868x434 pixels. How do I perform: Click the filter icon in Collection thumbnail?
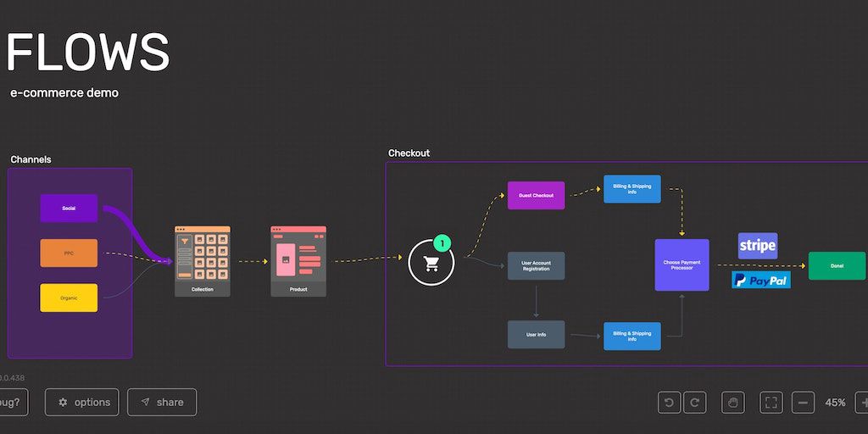point(184,242)
